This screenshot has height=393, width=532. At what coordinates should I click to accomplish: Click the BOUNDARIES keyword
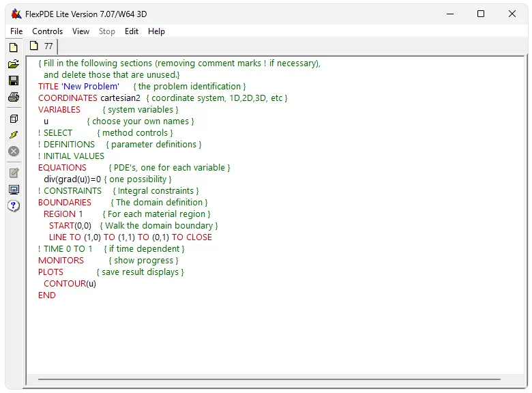coord(65,203)
